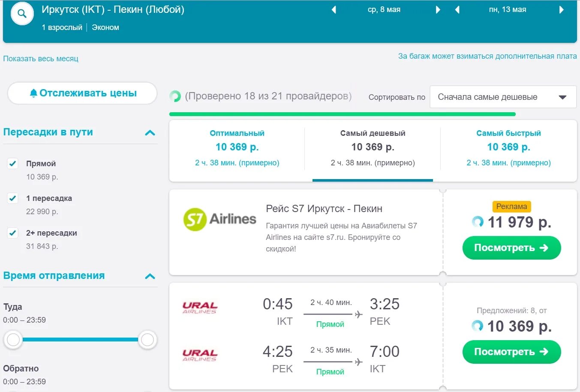This screenshot has width=580, height=392.
Task: Click the 31 843 р. two-stops price
Action: (42, 246)
